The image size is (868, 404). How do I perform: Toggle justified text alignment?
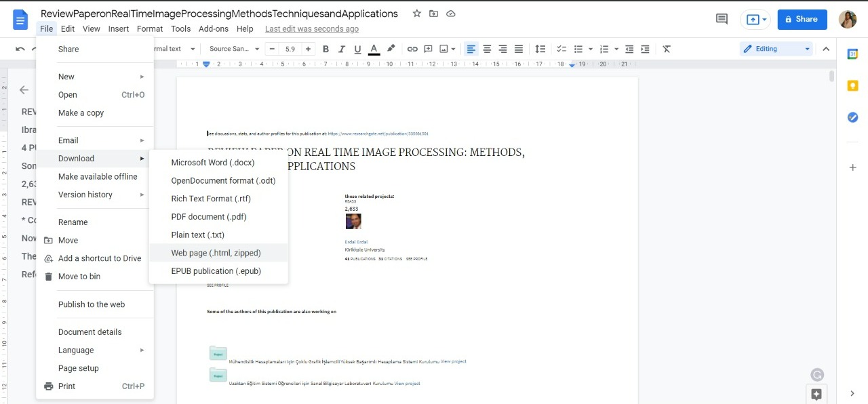click(519, 49)
